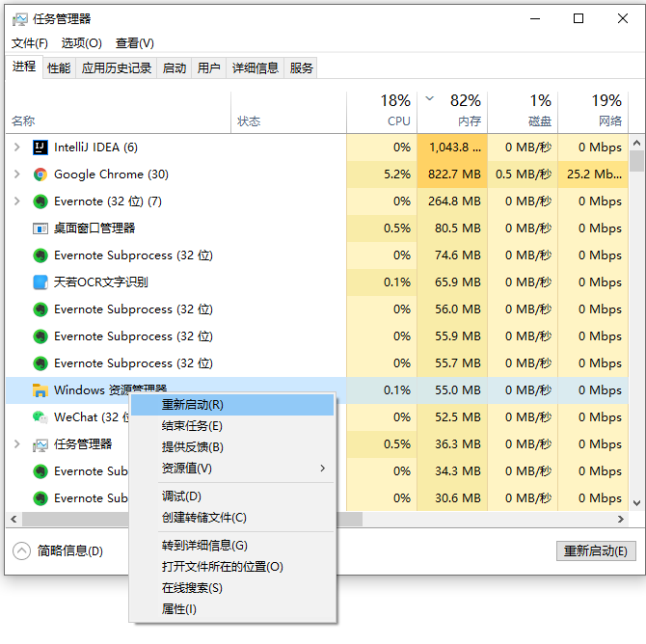The height and width of the screenshot is (644, 646).
Task: Choose 在线搜索(S) in the context menu
Action: click(x=232, y=588)
